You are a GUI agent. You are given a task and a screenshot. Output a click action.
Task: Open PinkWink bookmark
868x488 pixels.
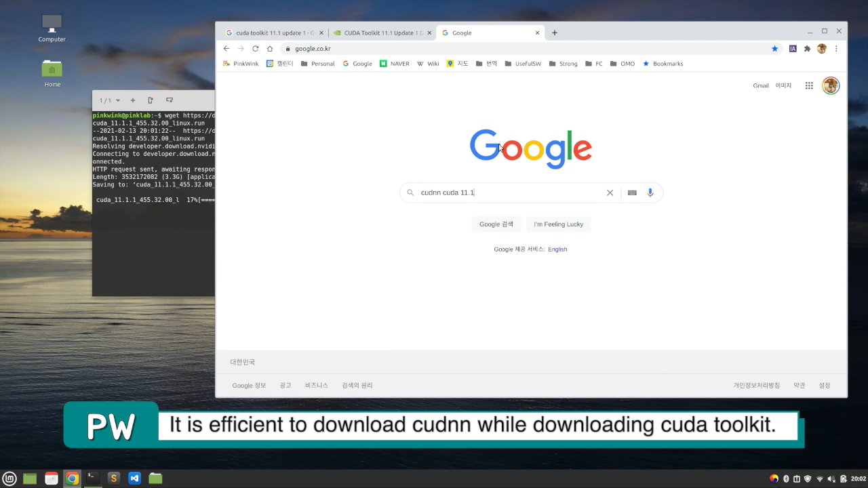click(241, 64)
